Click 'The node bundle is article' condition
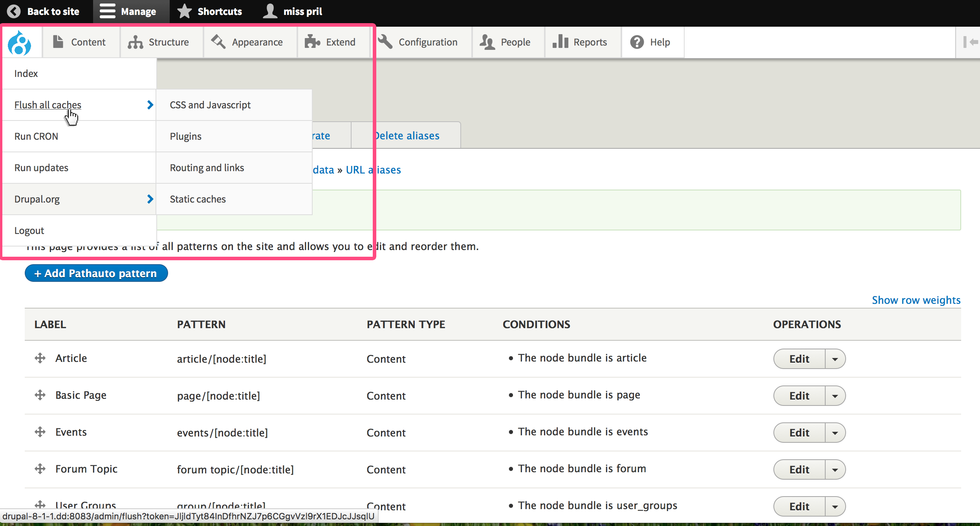 (582, 358)
